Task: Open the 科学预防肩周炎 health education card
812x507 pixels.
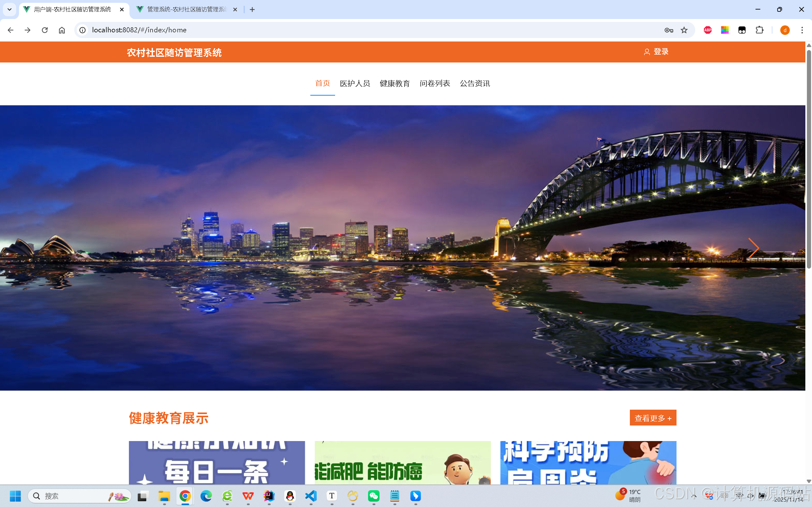Action: coord(588,463)
